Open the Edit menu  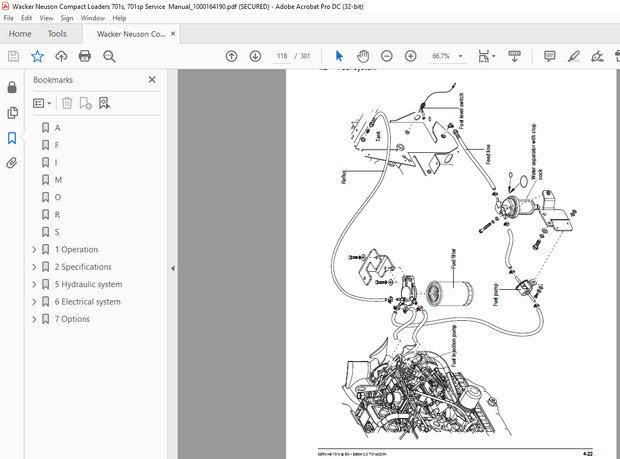[x=26, y=18]
